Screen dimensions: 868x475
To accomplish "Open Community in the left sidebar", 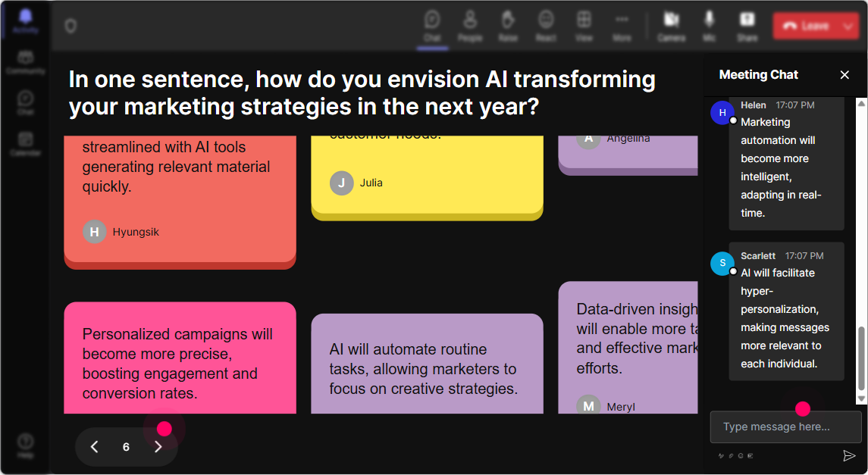I will pos(26,62).
